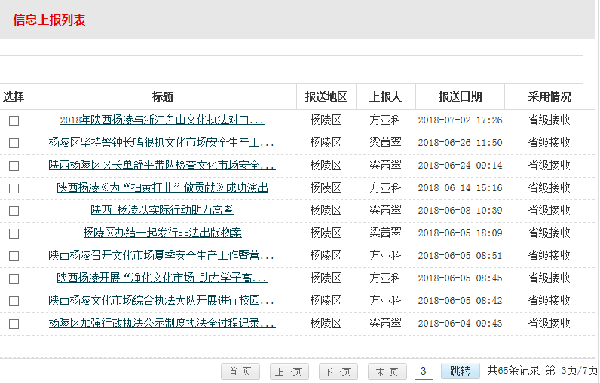Screen dimensions: 600x383
Task: Select the checkbox of the 2018-06-05 08:51 row
Action: (x=14, y=256)
